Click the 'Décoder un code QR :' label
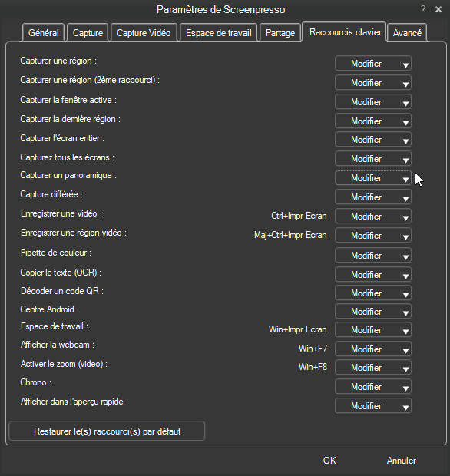This screenshot has height=476, width=450. (x=62, y=291)
